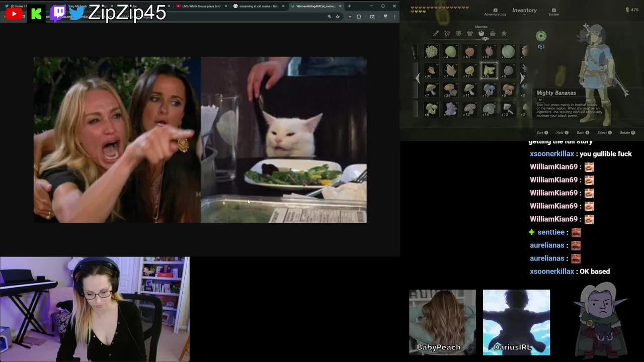Select the x17 inventory material
644x362 pixels.
(469, 70)
